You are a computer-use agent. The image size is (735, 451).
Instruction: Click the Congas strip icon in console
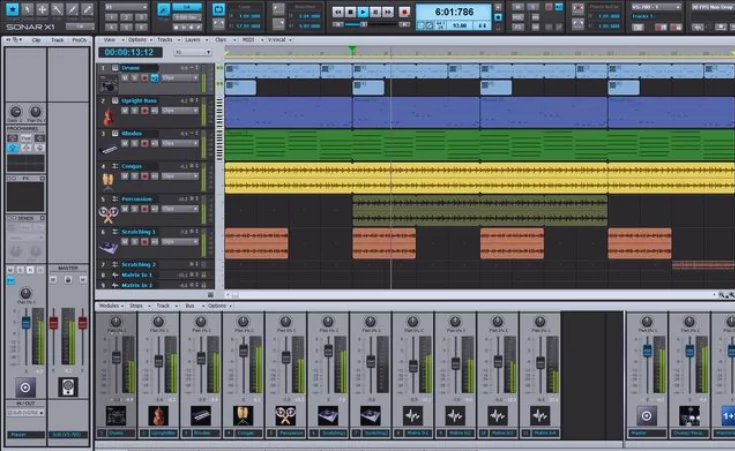243,415
